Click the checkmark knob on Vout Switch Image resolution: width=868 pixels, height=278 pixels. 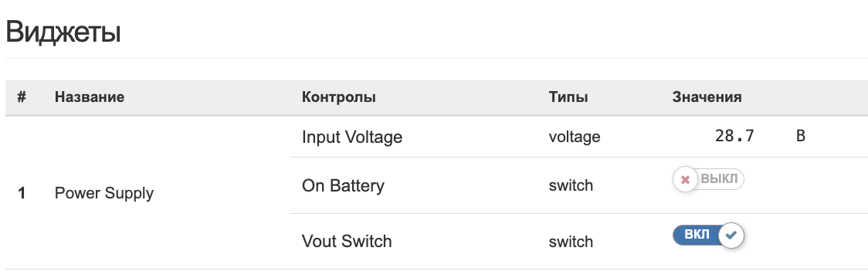point(731,235)
